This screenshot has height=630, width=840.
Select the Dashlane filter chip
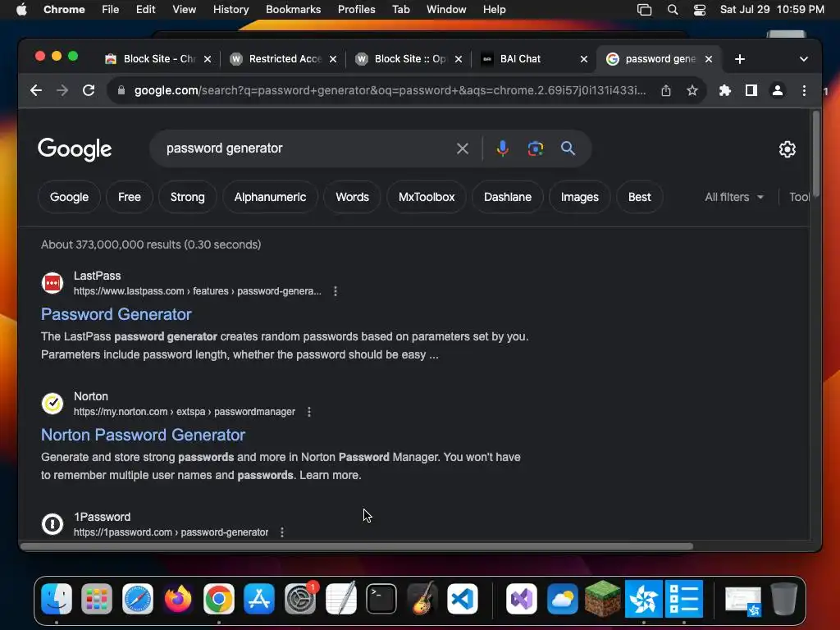(507, 197)
